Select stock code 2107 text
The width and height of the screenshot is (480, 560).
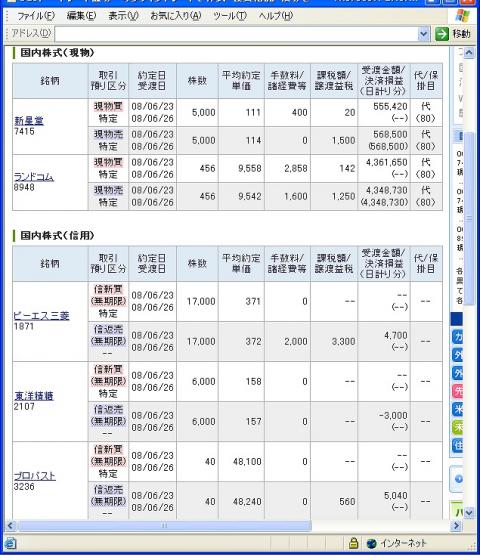(24, 406)
